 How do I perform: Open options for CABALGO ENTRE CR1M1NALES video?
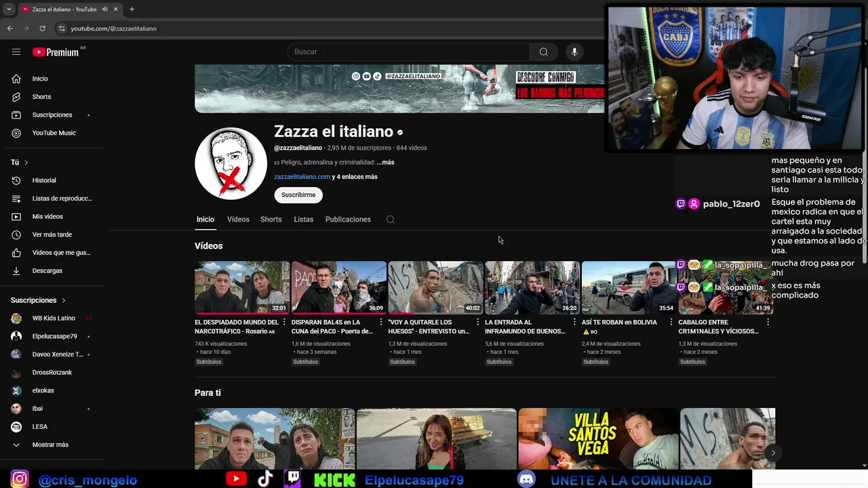click(768, 322)
